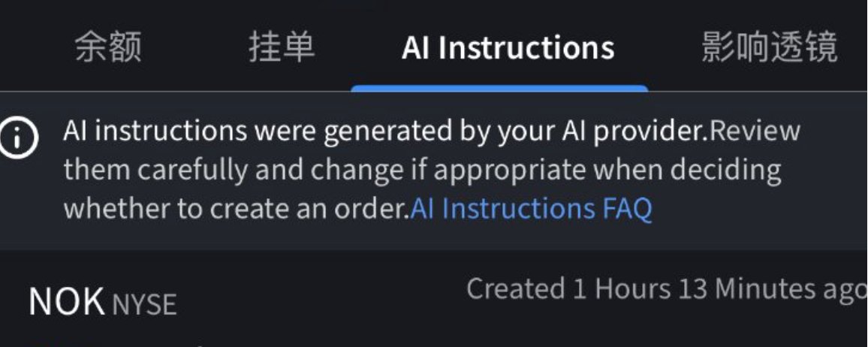The width and height of the screenshot is (868, 347).
Task: Click the word 'Instructions' in the active tab
Action: coord(526,47)
